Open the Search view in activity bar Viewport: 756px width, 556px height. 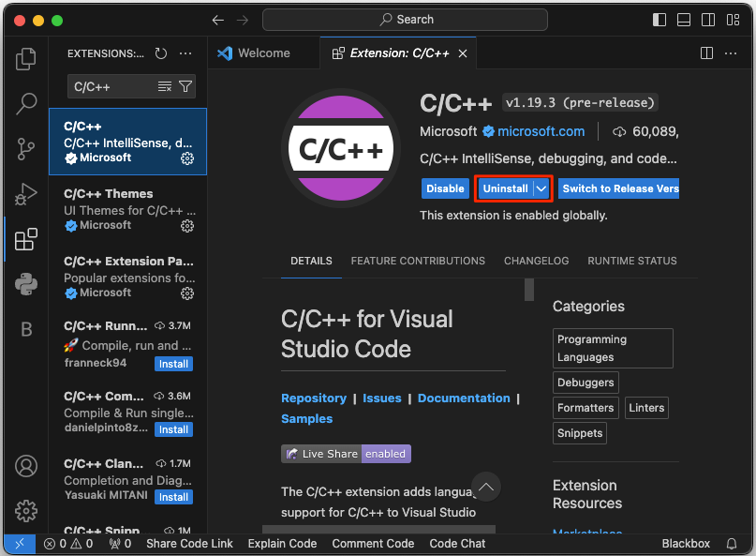(x=26, y=104)
